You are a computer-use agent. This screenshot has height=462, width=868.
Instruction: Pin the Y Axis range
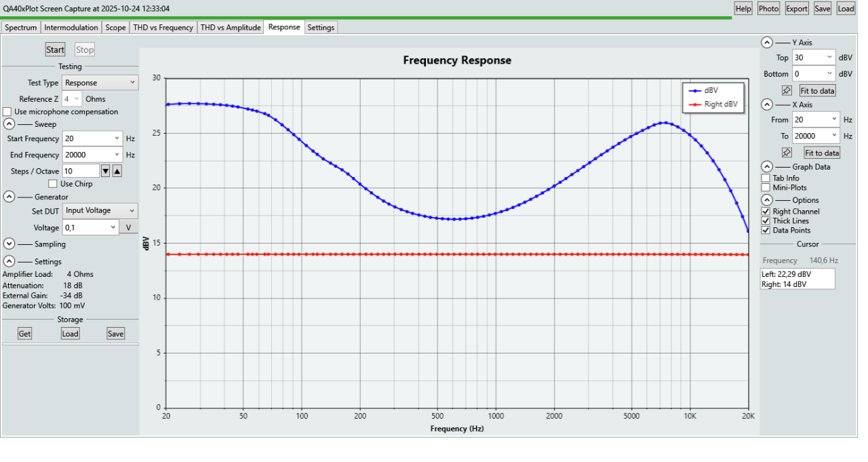787,90
